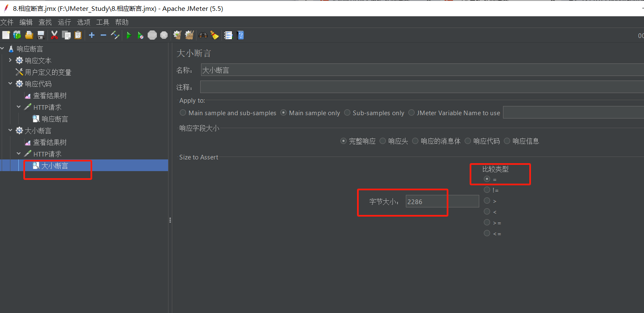Open the 编辑 menu

click(26, 22)
